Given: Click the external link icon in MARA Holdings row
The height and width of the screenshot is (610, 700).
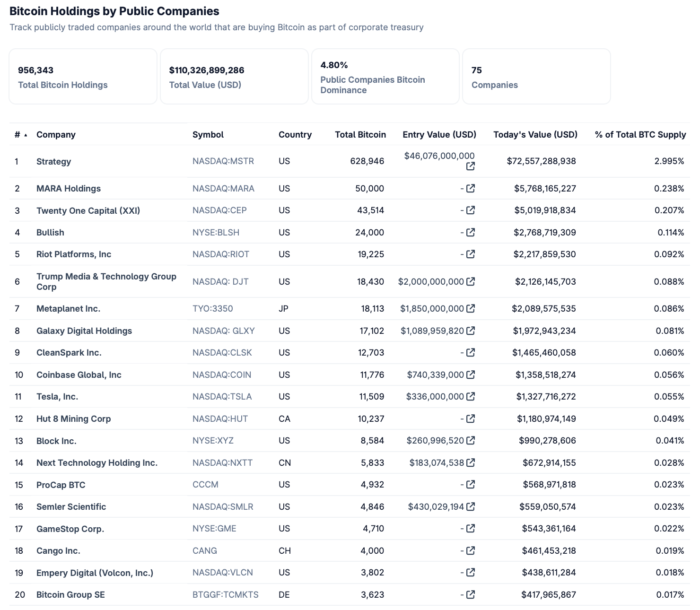Looking at the screenshot, I should [470, 188].
